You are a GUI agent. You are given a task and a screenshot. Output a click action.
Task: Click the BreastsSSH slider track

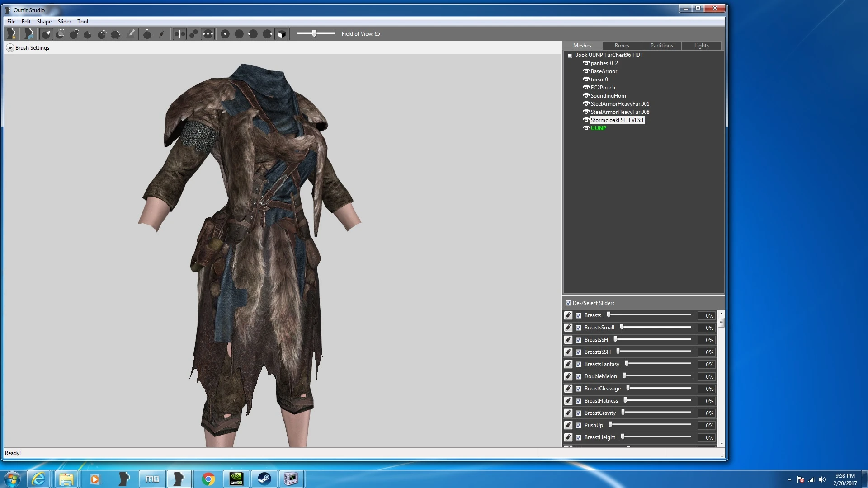(654, 352)
